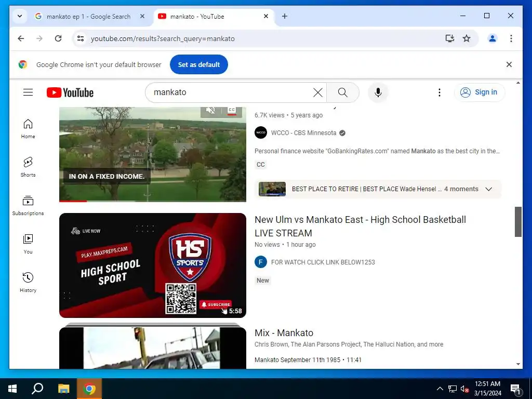
Task: Click the video preview progress bar
Action: tap(153, 201)
